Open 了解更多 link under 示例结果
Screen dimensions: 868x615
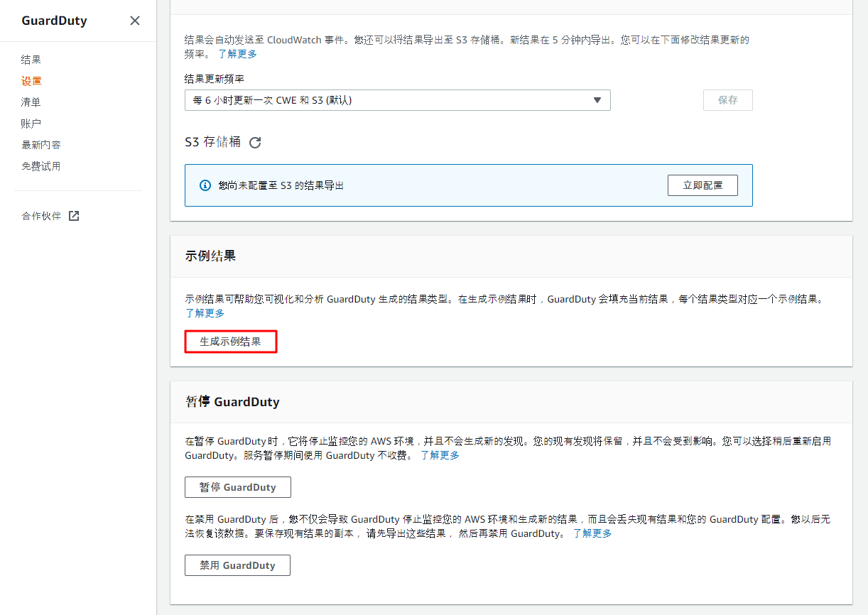205,313
